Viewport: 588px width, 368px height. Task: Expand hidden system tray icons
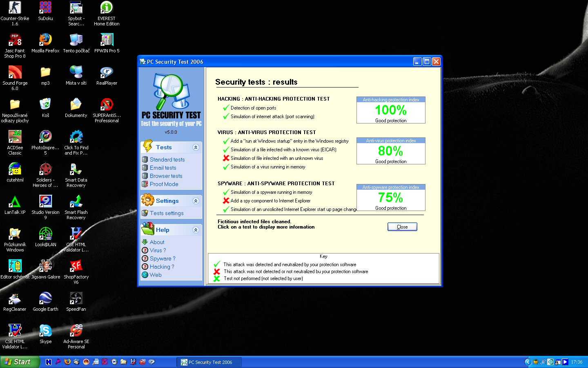[528, 362]
